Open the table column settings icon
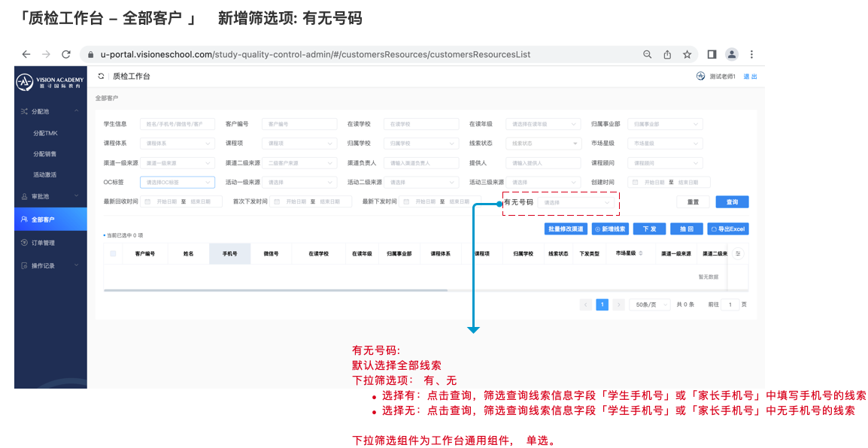 (x=737, y=254)
